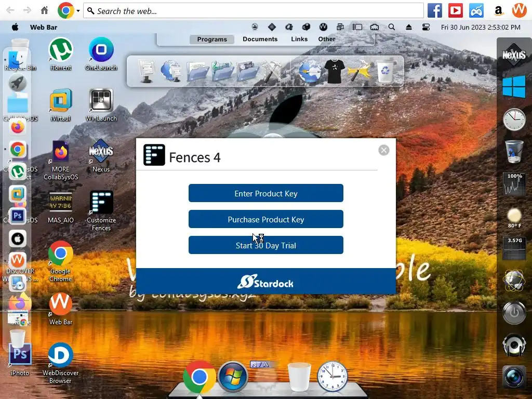
Task: Click the hammer tools icon in shelf
Action: tap(272, 71)
